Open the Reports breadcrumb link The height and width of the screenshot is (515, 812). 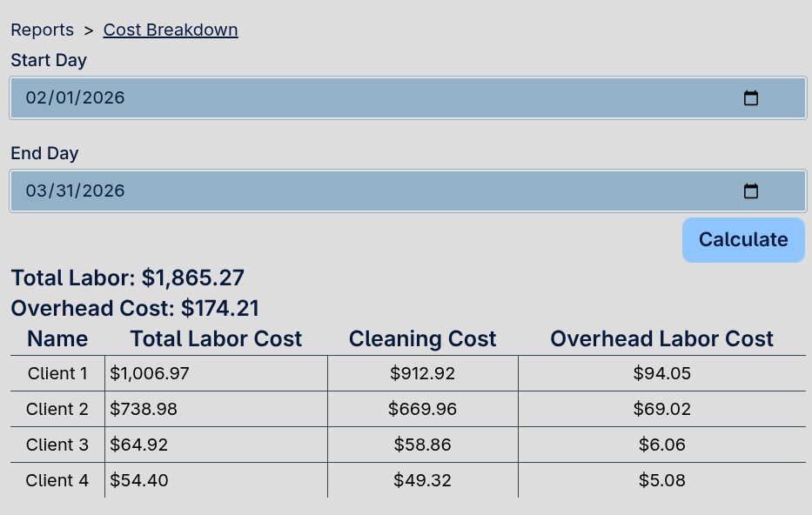click(42, 30)
